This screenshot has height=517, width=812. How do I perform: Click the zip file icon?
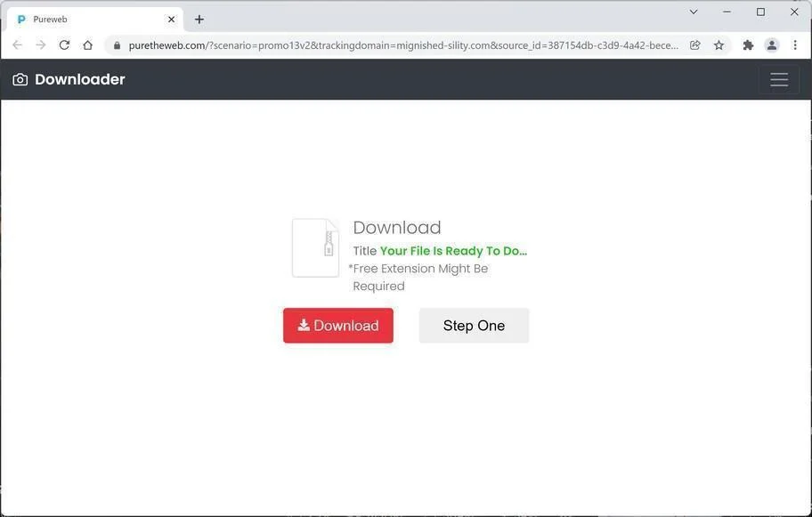pos(315,248)
